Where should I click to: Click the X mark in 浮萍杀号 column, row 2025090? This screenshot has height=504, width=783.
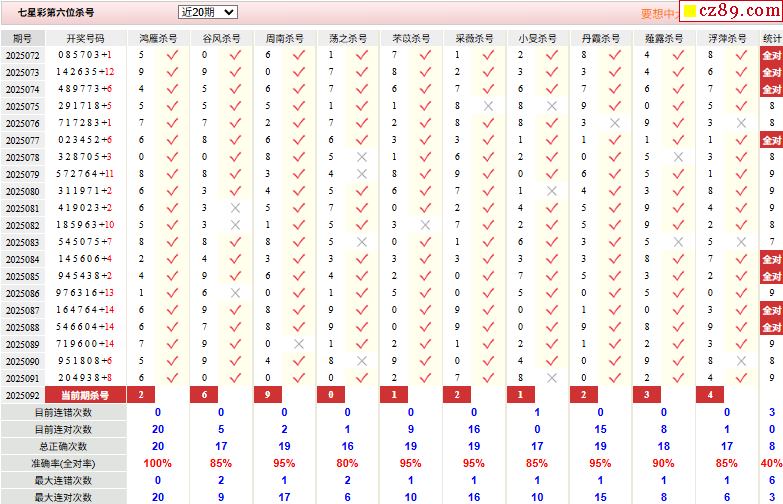coord(741,361)
